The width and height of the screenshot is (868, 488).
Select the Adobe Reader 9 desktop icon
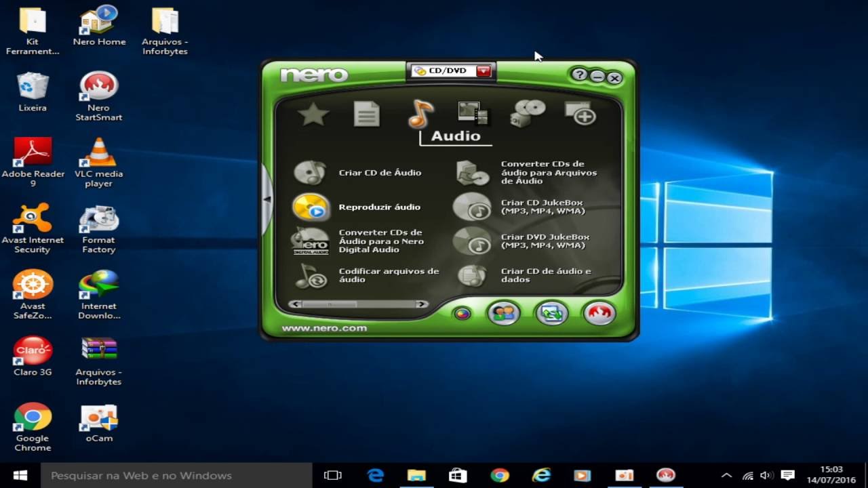tap(33, 163)
